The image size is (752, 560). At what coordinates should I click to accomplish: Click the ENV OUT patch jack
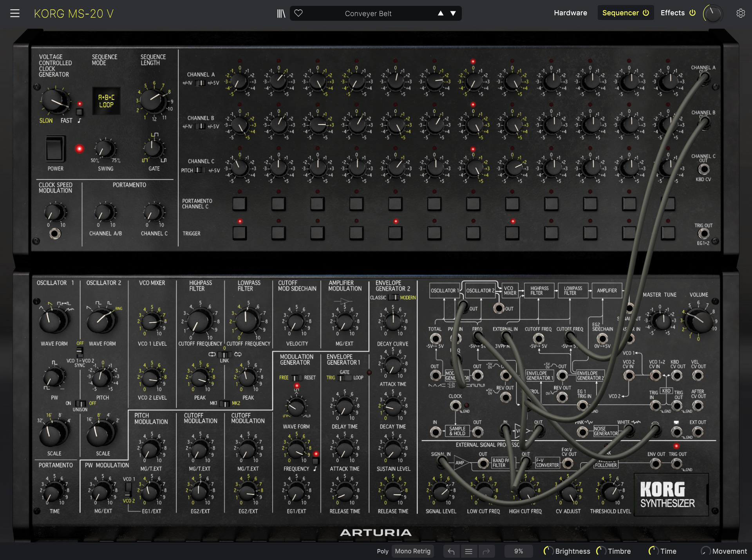[655, 464]
